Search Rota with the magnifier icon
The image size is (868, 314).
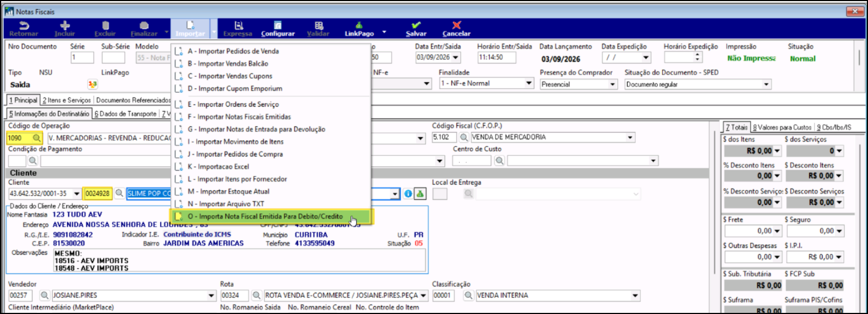click(x=256, y=295)
